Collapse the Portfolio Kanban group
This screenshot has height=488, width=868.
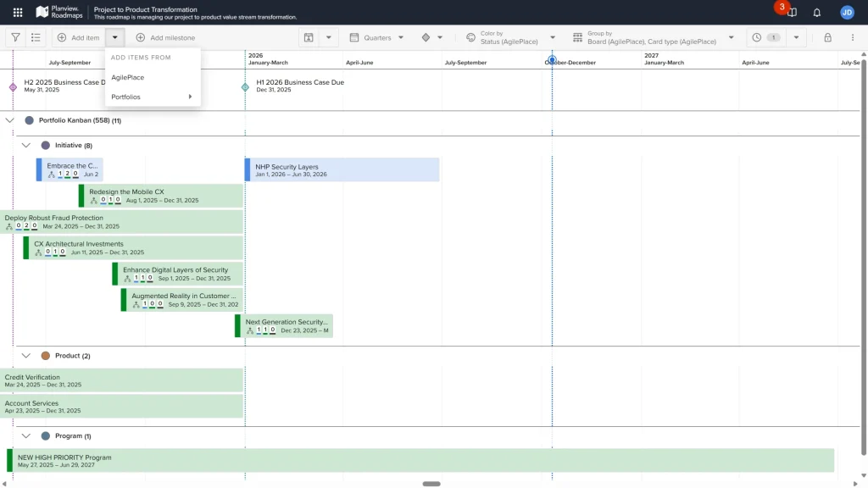pyautogui.click(x=9, y=120)
